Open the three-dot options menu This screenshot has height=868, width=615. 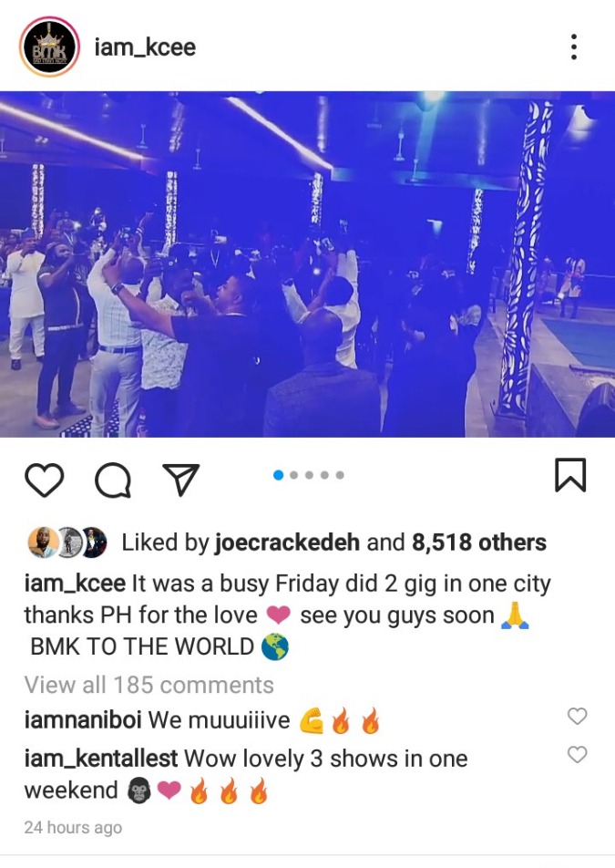pos(574,46)
